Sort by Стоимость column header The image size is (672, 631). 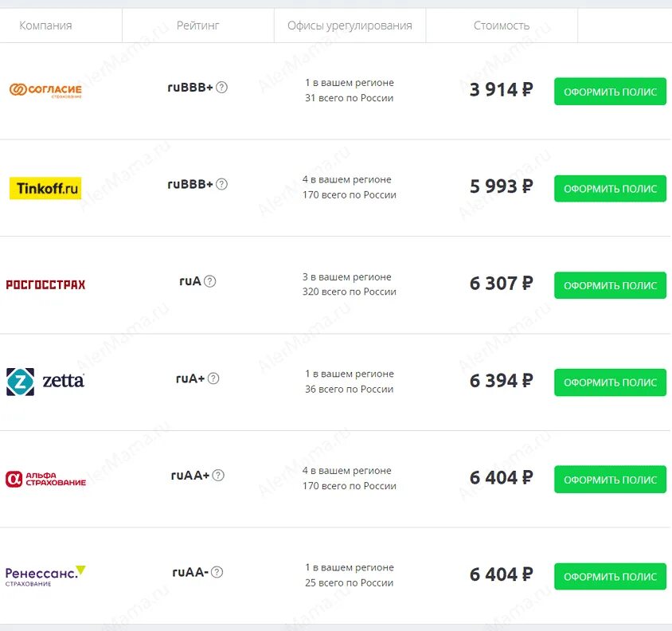point(502,25)
